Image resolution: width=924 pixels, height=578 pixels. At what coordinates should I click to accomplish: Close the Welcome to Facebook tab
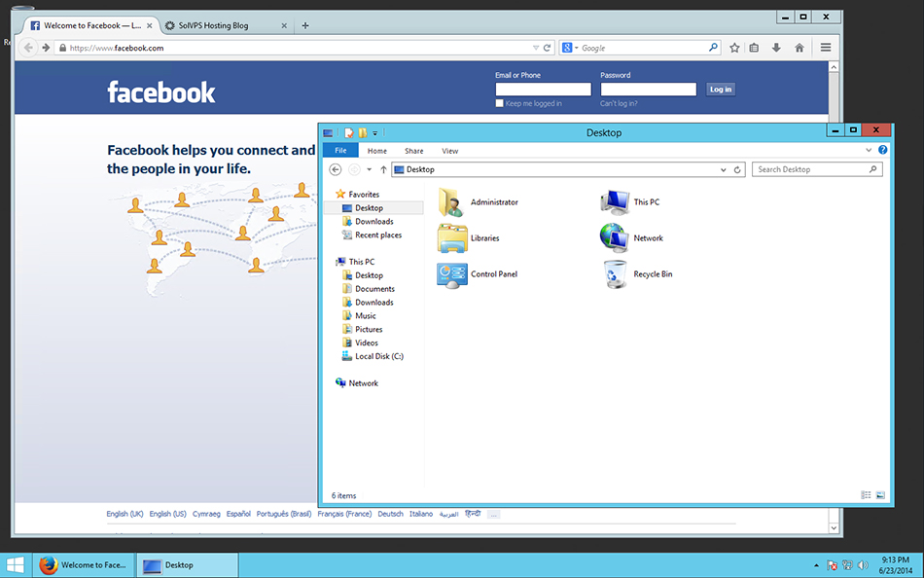pos(149,25)
